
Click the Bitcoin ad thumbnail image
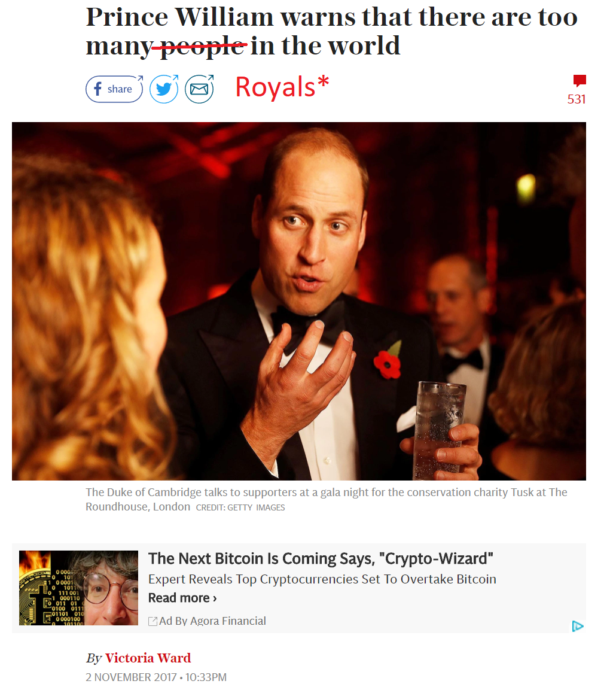[78, 588]
